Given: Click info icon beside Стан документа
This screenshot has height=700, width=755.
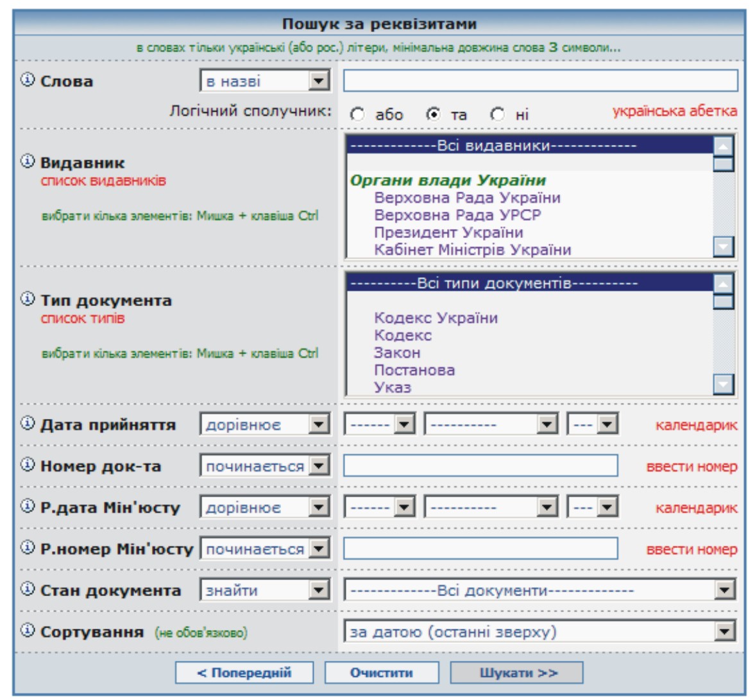Looking at the screenshot, I should click(28, 589).
